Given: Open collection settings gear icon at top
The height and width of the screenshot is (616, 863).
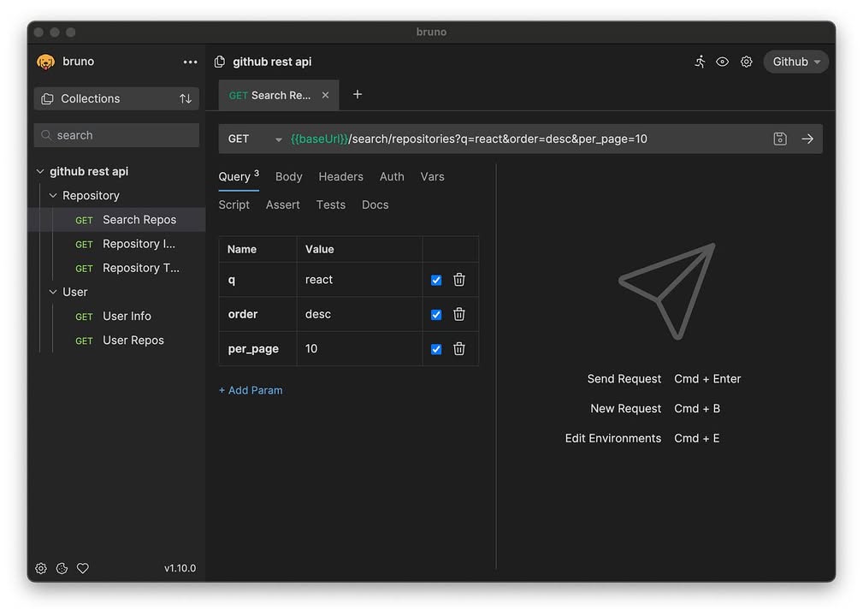Looking at the screenshot, I should [x=747, y=62].
